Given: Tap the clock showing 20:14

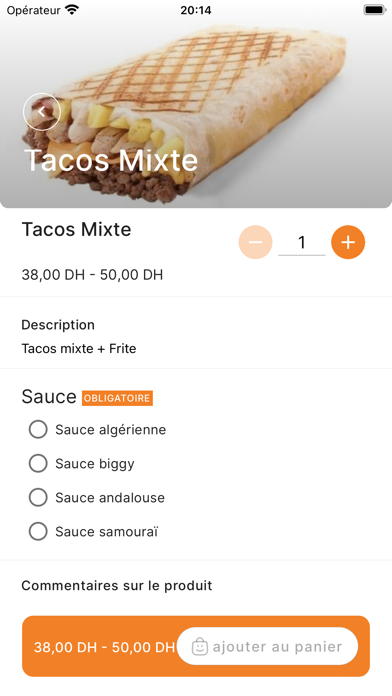Looking at the screenshot, I should [x=196, y=10].
